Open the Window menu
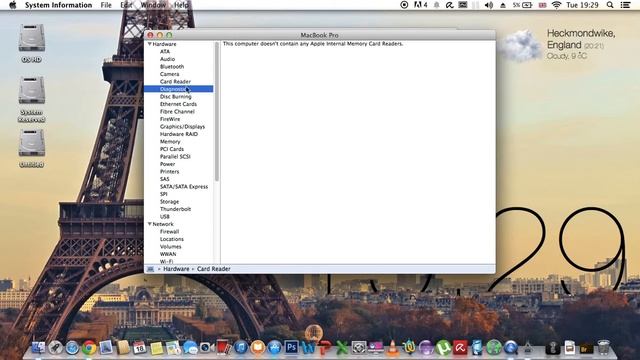The image size is (640, 360). (x=153, y=5)
